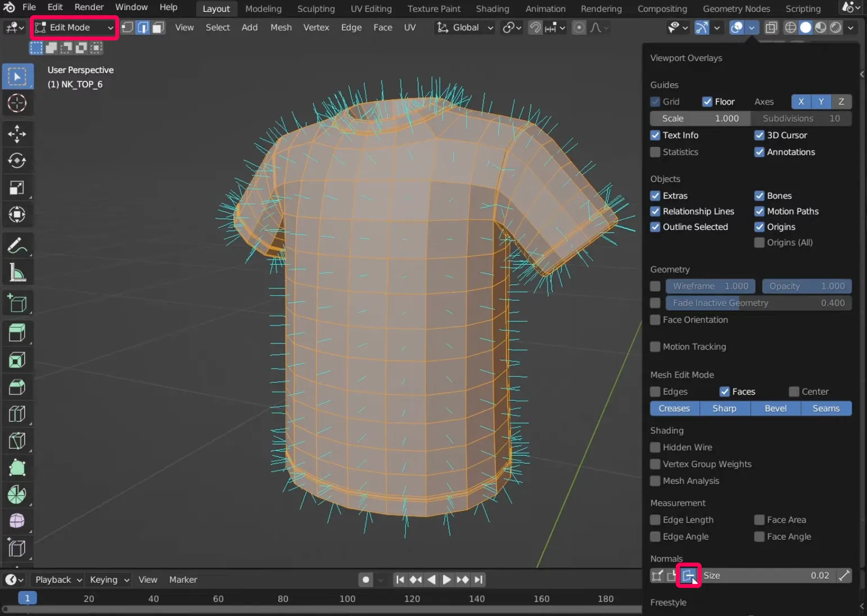Viewport: 867px width, 616px height.
Task: Toggle the Z axis button
Action: (841, 102)
